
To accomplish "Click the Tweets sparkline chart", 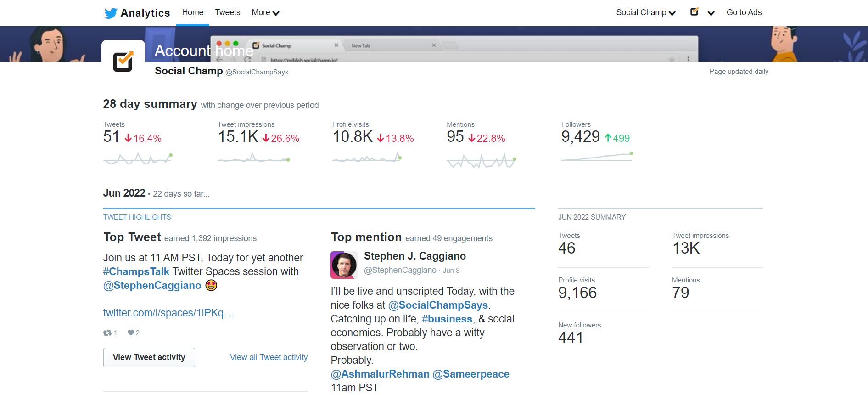I will (138, 159).
